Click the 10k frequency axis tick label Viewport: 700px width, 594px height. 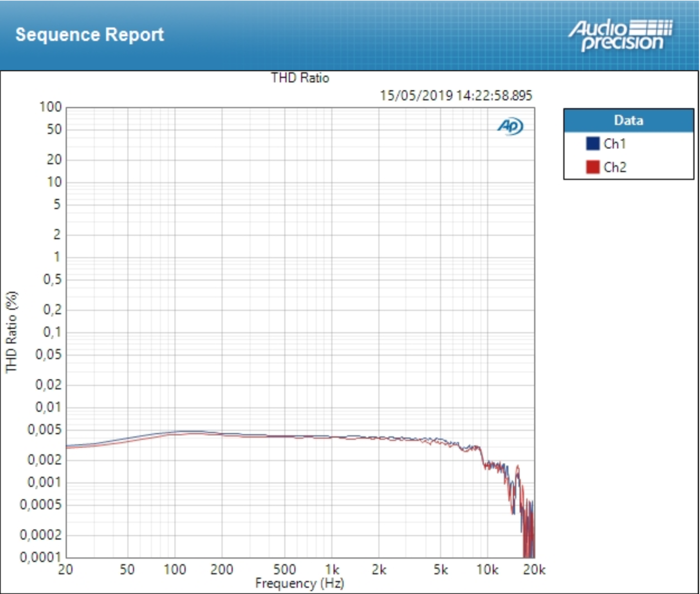487,569
